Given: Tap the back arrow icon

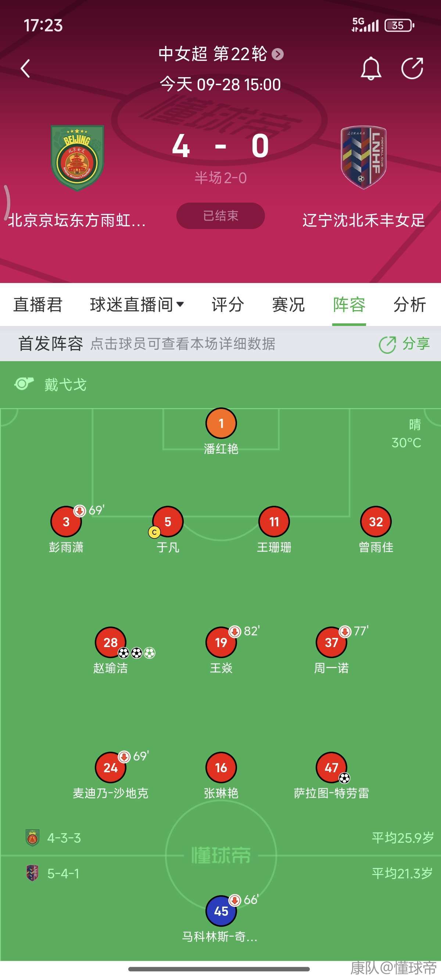Looking at the screenshot, I should [25, 69].
